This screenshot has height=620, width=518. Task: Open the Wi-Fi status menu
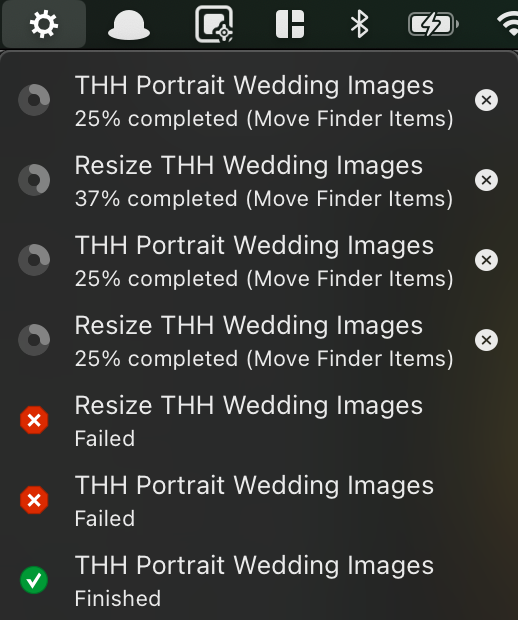pos(509,25)
